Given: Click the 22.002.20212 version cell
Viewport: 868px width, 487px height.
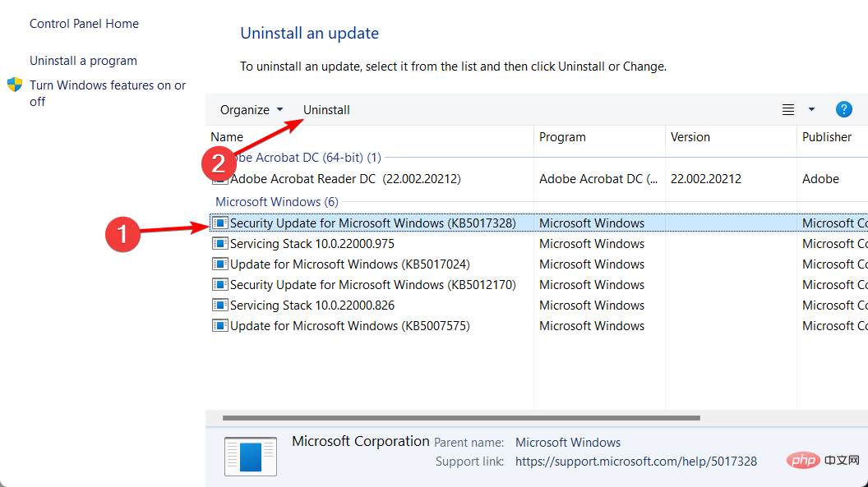Looking at the screenshot, I should tap(706, 178).
